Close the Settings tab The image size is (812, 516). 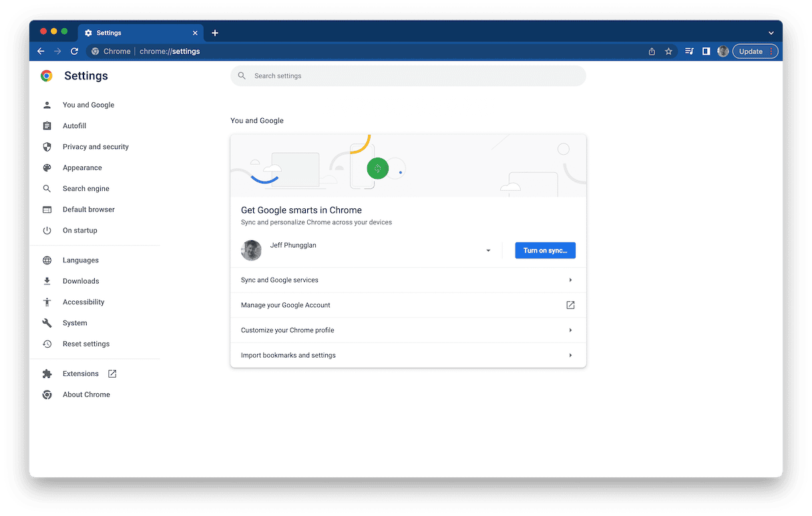click(x=195, y=33)
